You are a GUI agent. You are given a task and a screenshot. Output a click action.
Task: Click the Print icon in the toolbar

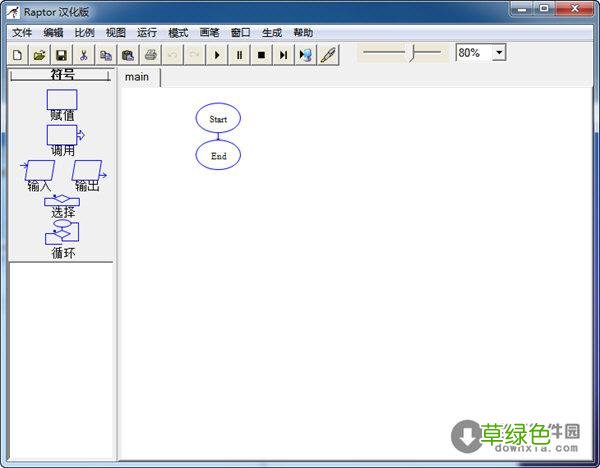[x=150, y=54]
